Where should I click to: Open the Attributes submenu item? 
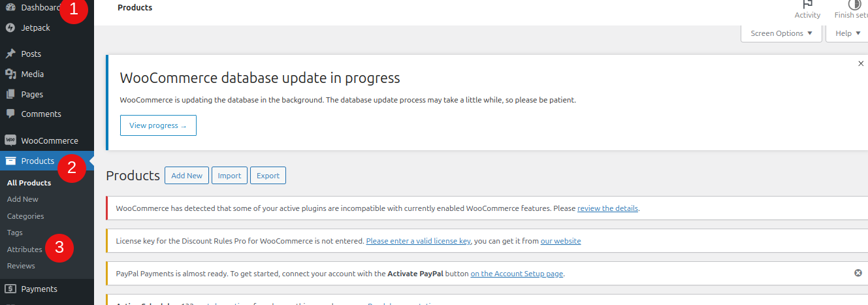point(25,249)
